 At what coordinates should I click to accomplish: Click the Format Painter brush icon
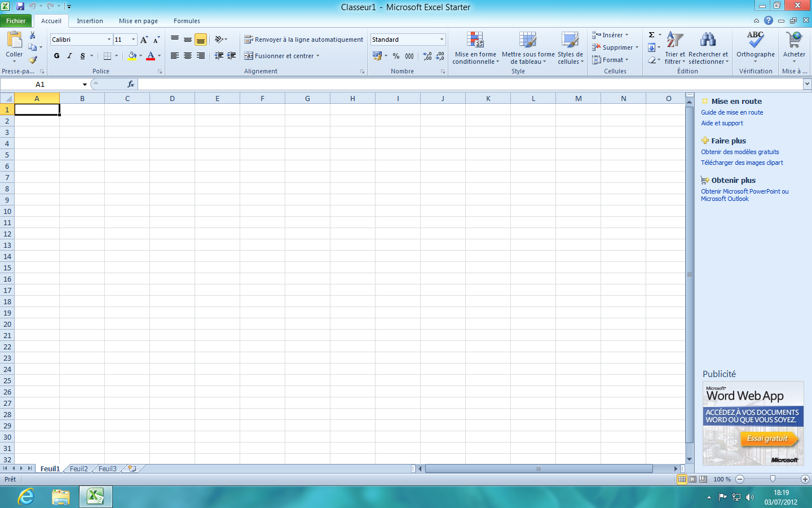pos(33,60)
